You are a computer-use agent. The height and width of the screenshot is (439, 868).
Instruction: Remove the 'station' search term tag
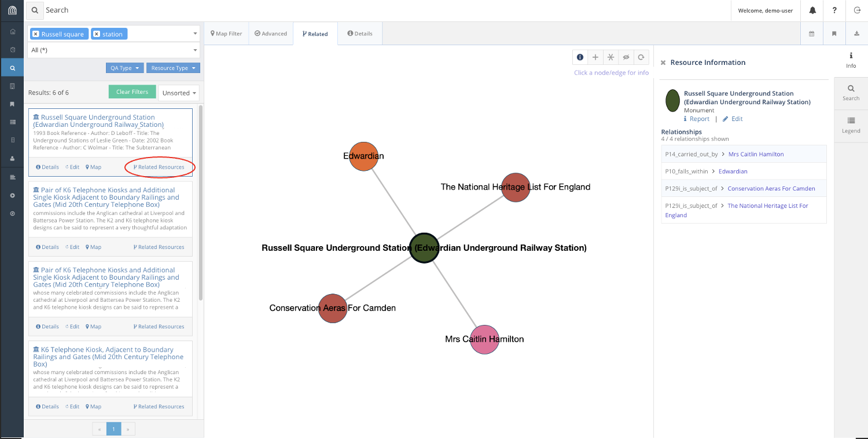tap(97, 34)
